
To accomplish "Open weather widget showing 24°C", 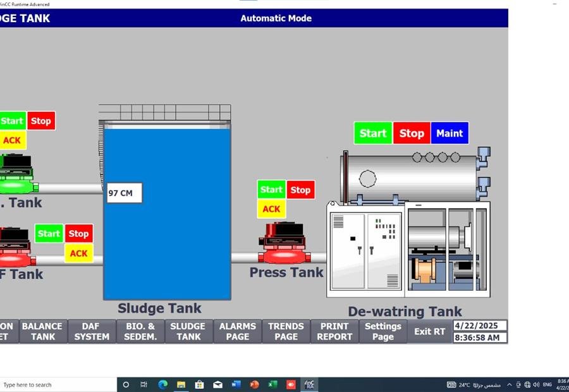I will pyautogui.click(x=474, y=385).
